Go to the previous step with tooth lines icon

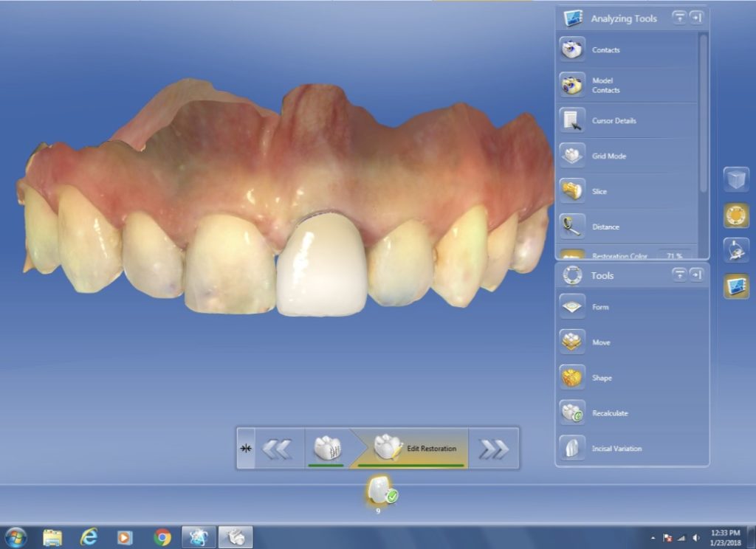326,448
